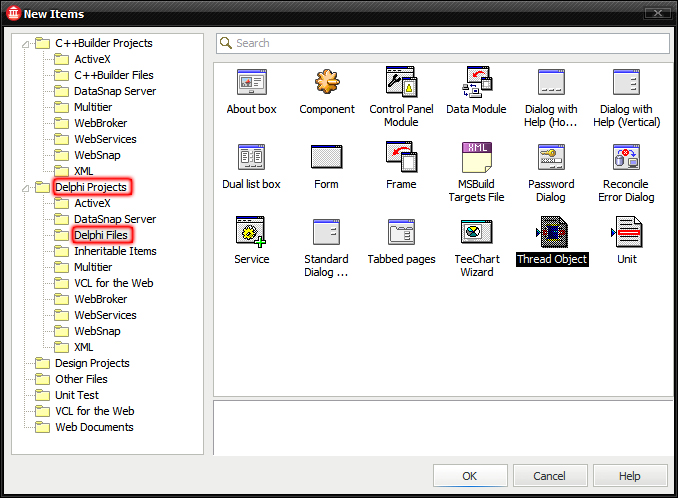This screenshot has height=498, width=678.
Task: Select the Form item icon
Action: (326, 156)
